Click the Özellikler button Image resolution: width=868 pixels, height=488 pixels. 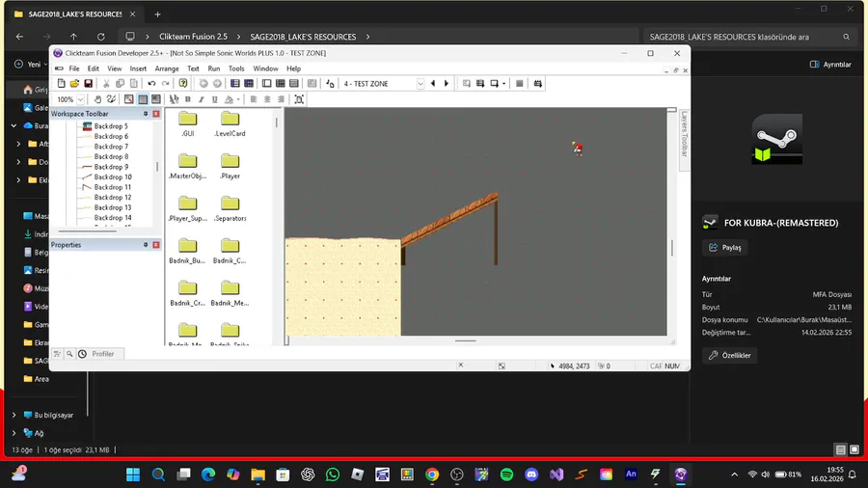tap(730, 355)
